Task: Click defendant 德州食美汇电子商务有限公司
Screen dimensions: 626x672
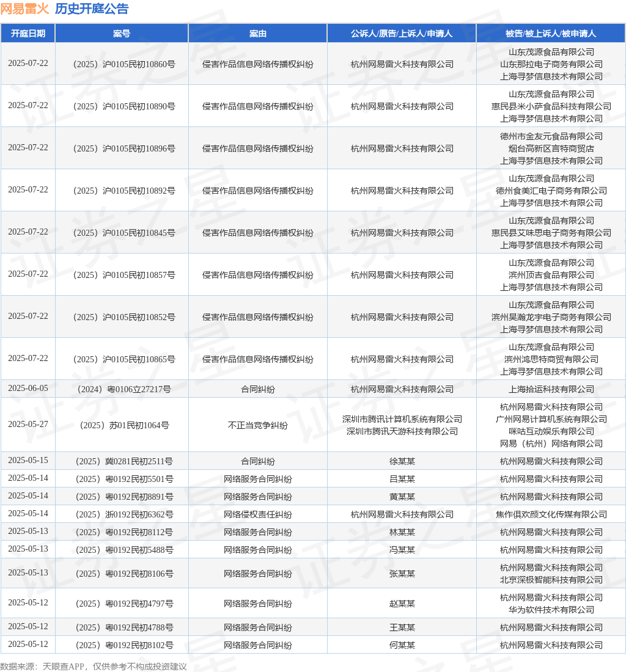Action: (551, 191)
